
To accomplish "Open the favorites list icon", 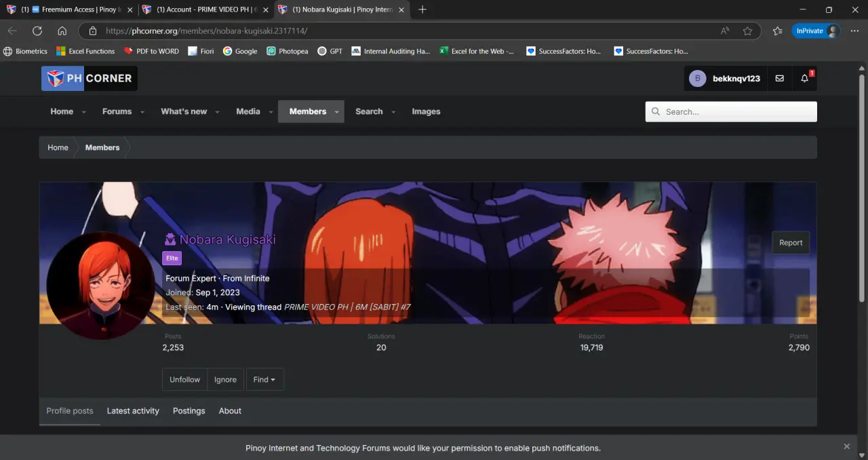I will click(778, 31).
